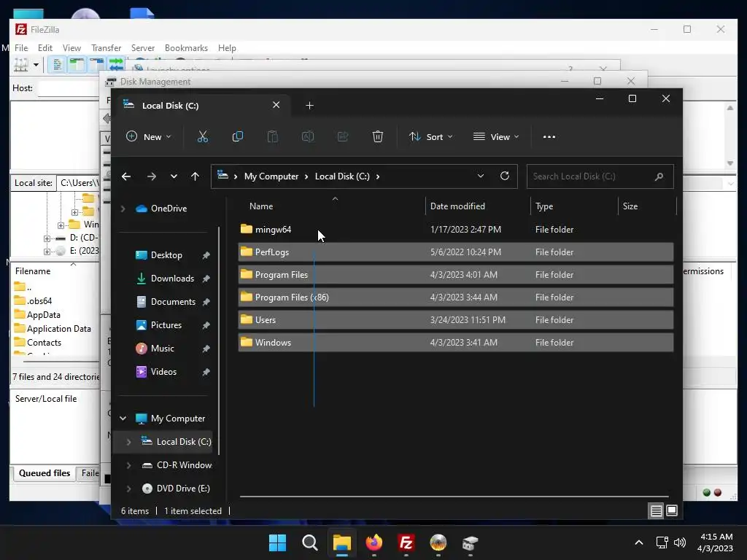The width and height of the screenshot is (747, 560).
Task: Open the See more ellipsis menu
Action: [549, 137]
